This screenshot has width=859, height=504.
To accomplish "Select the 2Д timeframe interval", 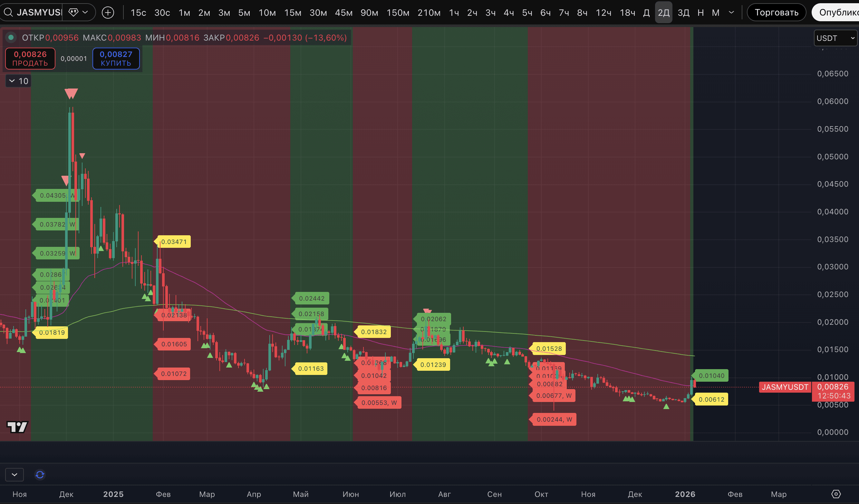I will 663,13.
